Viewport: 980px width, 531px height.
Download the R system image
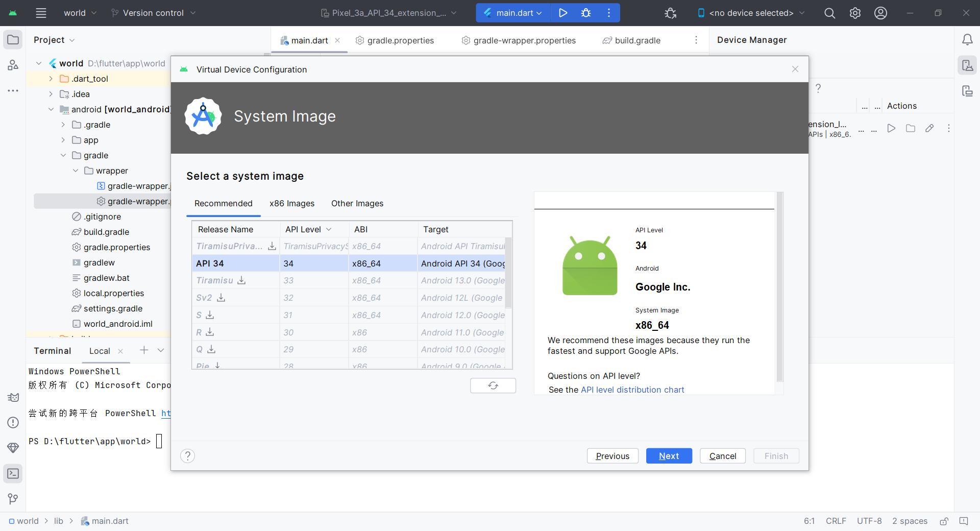coord(210,332)
